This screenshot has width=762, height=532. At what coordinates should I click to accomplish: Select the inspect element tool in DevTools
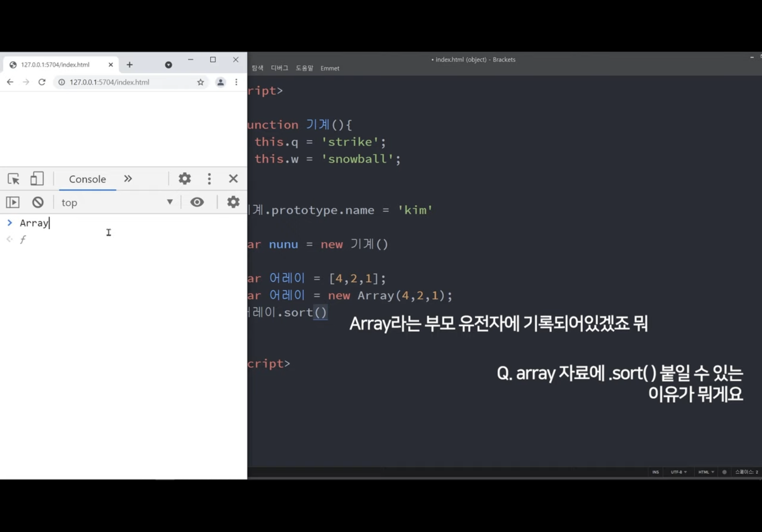click(x=14, y=179)
